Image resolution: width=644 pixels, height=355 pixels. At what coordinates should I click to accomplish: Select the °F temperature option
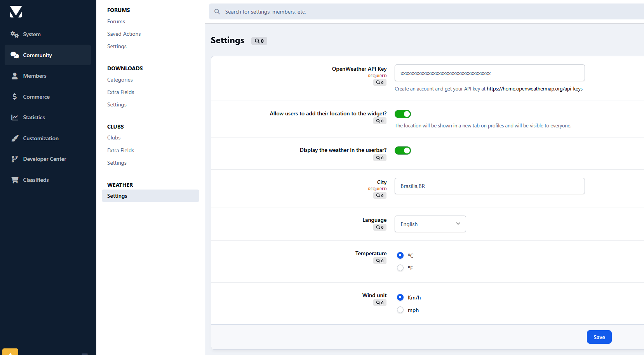point(400,268)
